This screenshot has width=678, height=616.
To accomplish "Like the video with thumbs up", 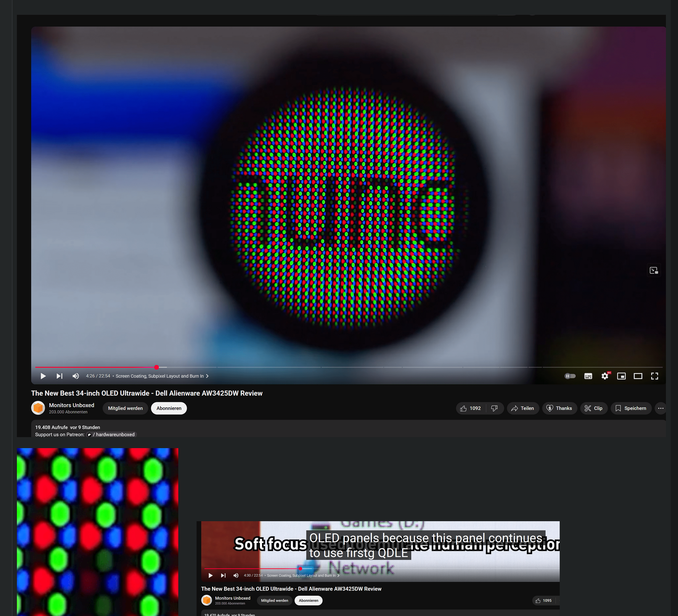I will tap(470, 408).
